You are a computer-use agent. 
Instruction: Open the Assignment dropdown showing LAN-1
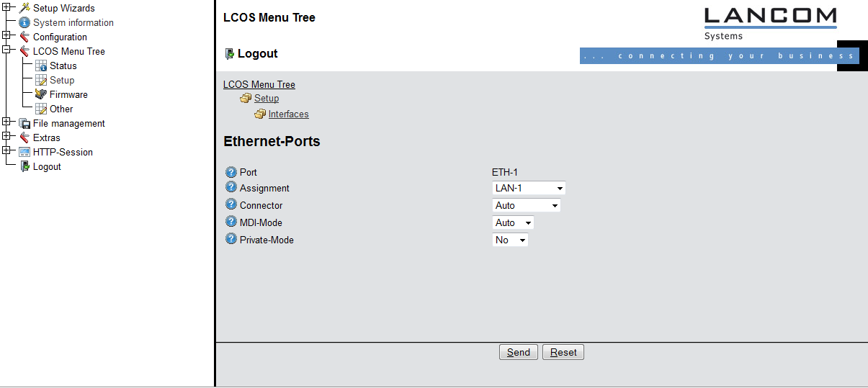(529, 188)
